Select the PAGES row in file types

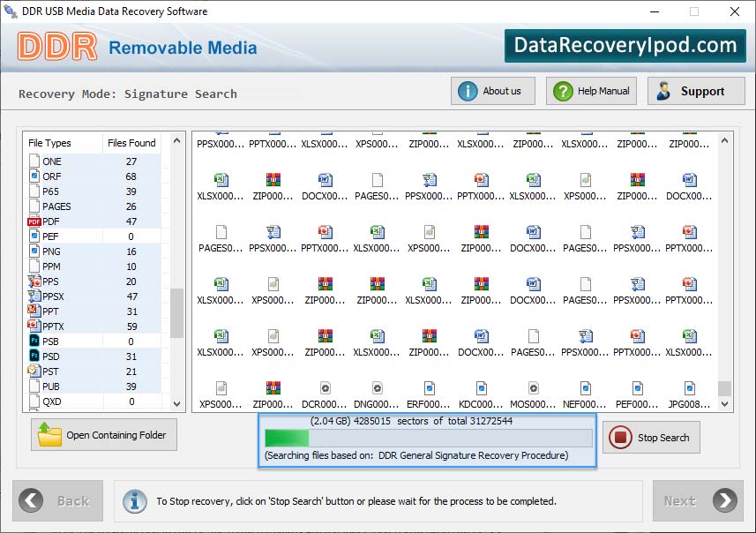click(x=94, y=206)
